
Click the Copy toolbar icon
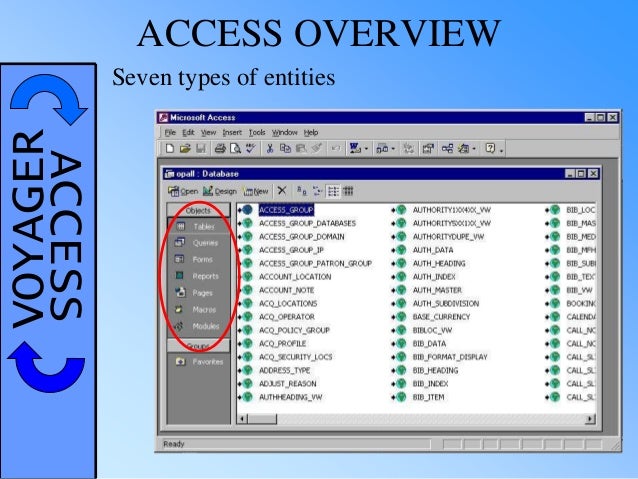(x=285, y=149)
